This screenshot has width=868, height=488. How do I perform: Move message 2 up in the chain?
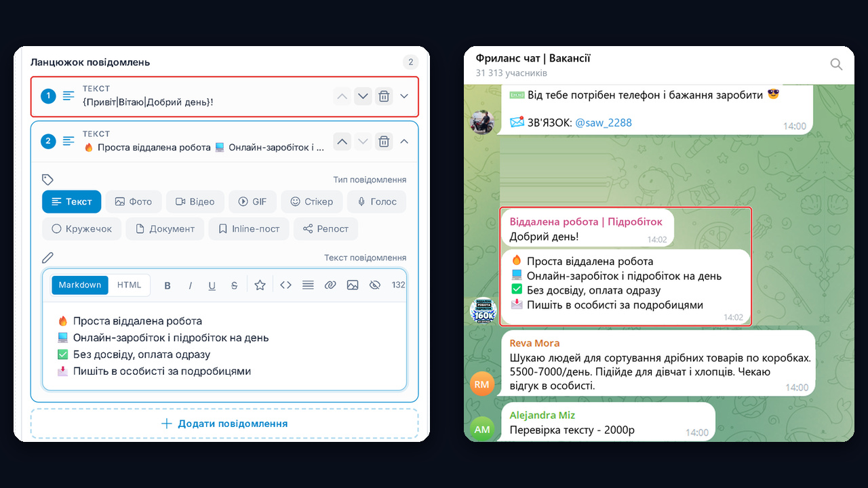pyautogui.click(x=342, y=142)
